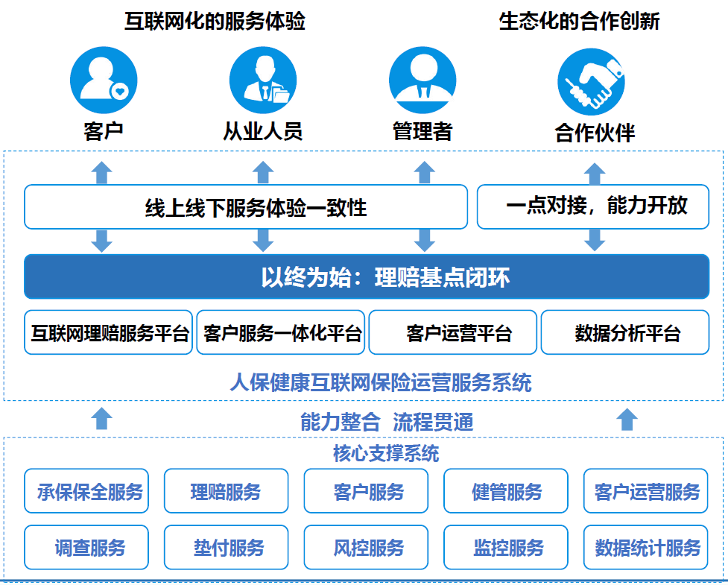Open the 健管服务 box
This screenshot has width=728, height=585.
(x=506, y=490)
